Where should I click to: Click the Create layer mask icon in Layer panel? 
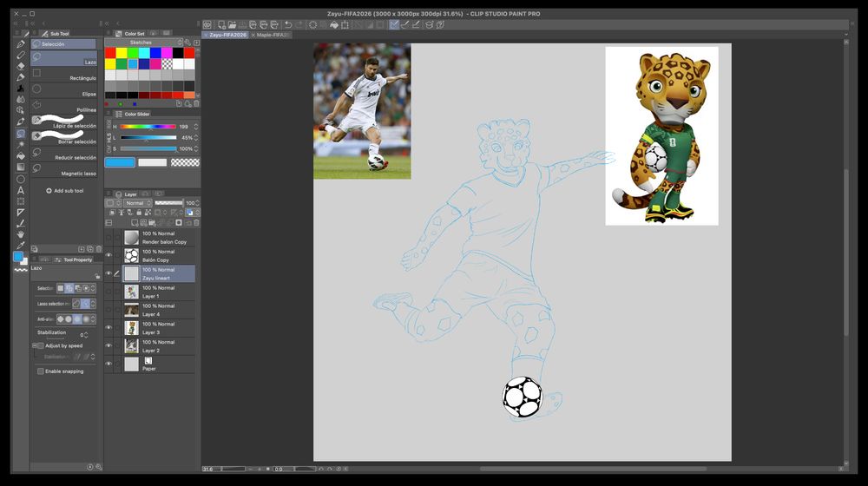[179, 222]
